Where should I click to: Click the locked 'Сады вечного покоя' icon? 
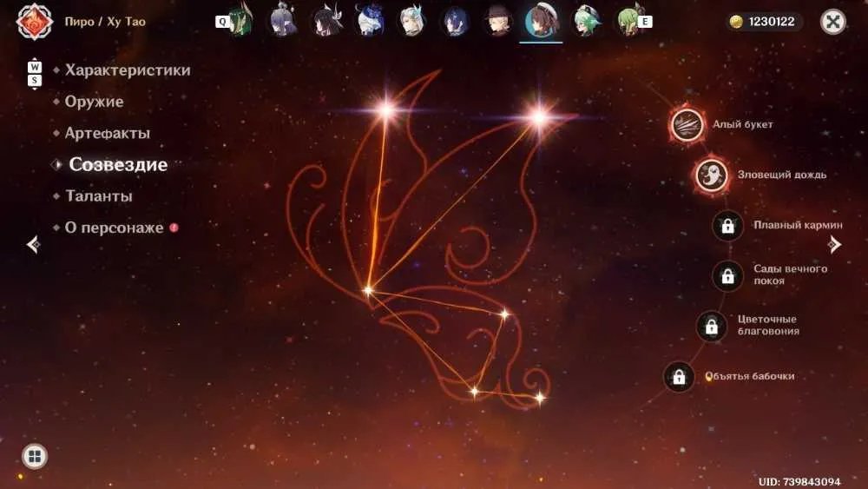click(727, 275)
